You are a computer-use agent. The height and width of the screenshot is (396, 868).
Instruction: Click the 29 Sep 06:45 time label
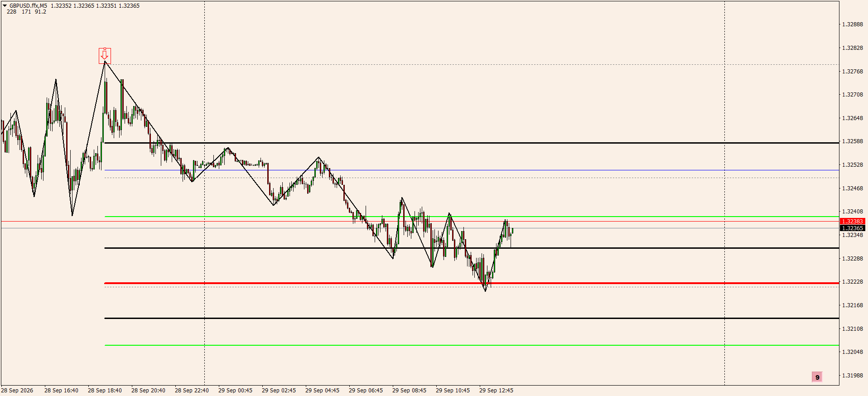tap(366, 391)
